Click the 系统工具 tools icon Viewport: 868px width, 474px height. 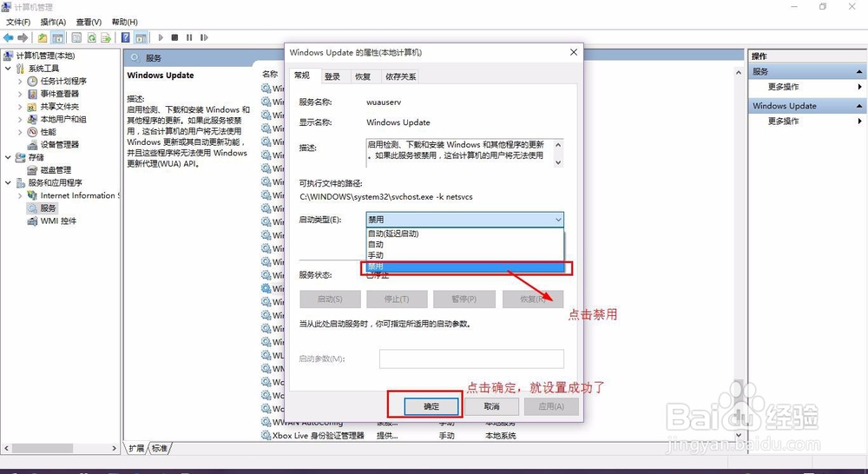(x=21, y=68)
